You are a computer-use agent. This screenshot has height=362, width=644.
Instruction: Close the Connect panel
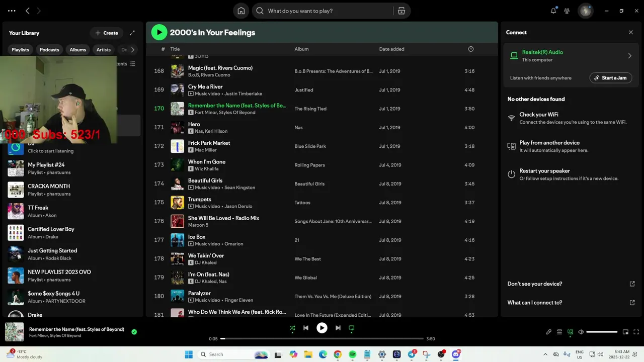[x=631, y=32]
